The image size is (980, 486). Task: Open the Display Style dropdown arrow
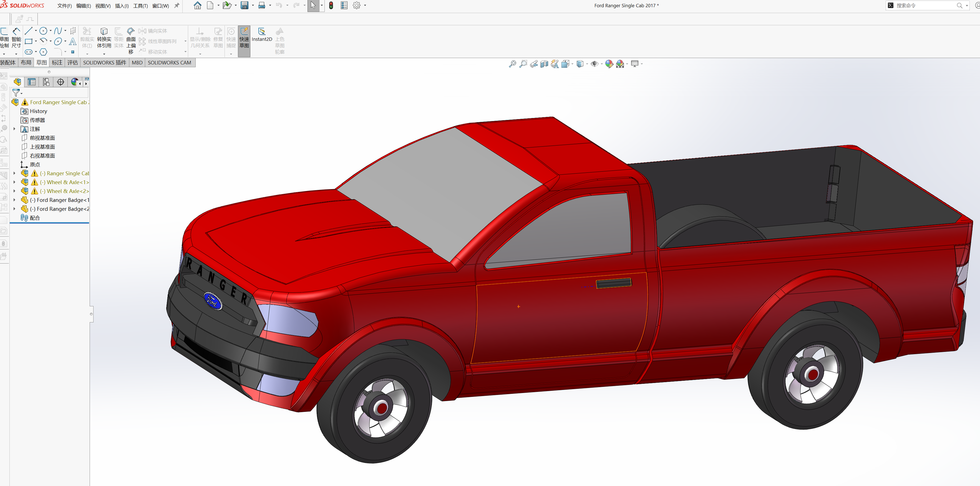(x=587, y=64)
